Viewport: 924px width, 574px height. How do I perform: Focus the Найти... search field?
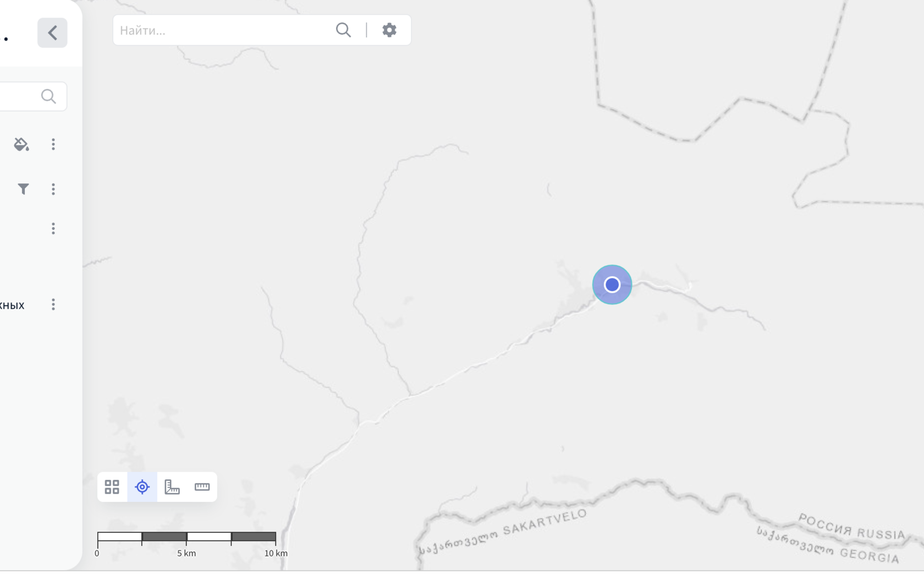223,30
